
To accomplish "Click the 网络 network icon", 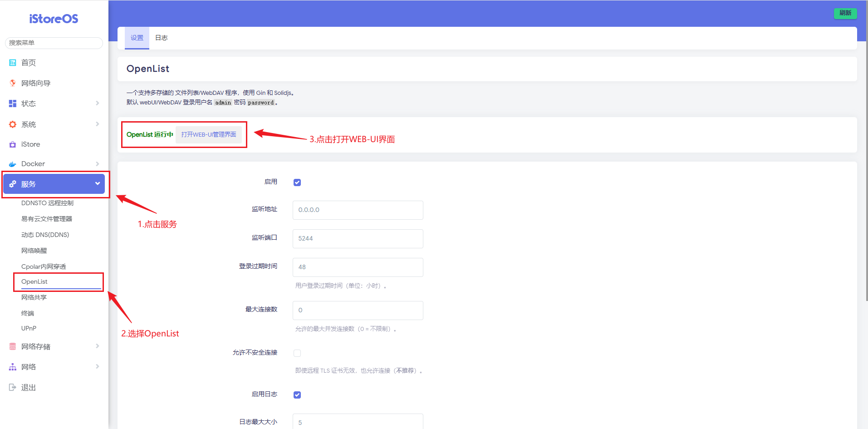I will point(13,367).
